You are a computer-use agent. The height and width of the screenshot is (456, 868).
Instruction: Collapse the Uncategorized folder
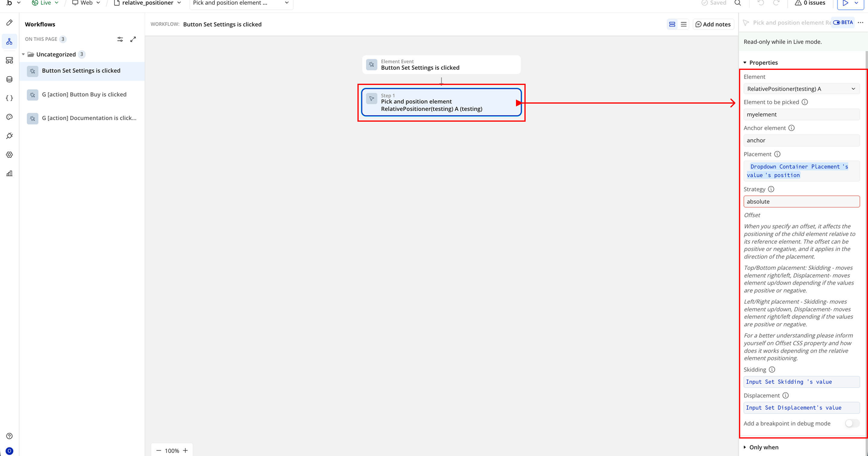[x=23, y=54]
